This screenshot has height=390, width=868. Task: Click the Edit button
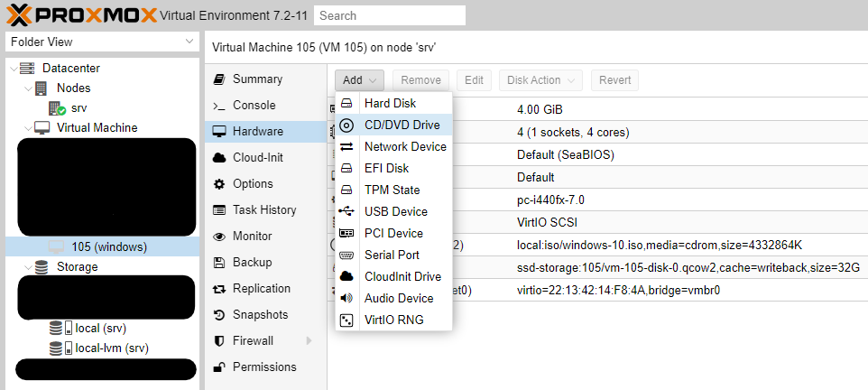point(474,80)
